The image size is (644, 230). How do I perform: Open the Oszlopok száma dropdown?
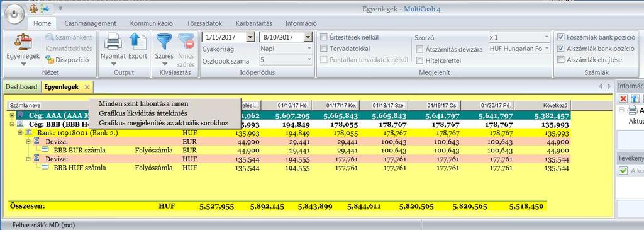pos(309,60)
